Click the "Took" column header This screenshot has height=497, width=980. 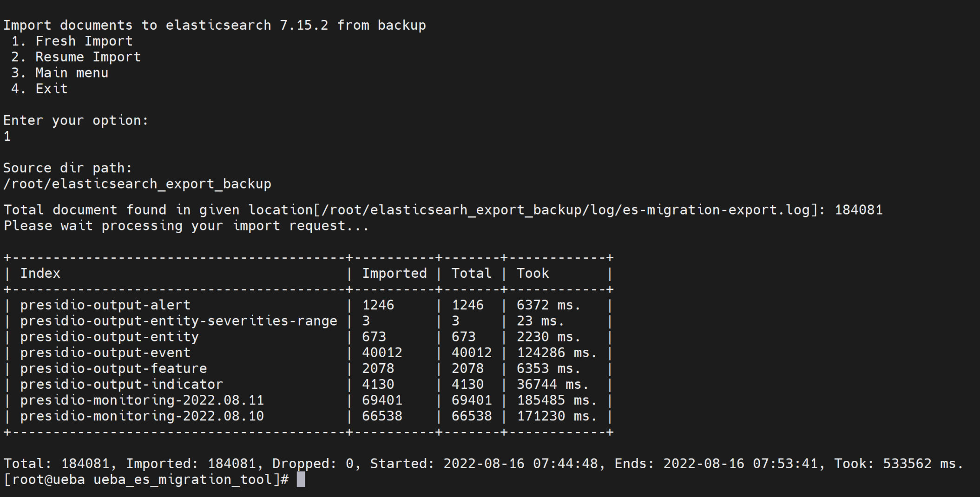533,273
